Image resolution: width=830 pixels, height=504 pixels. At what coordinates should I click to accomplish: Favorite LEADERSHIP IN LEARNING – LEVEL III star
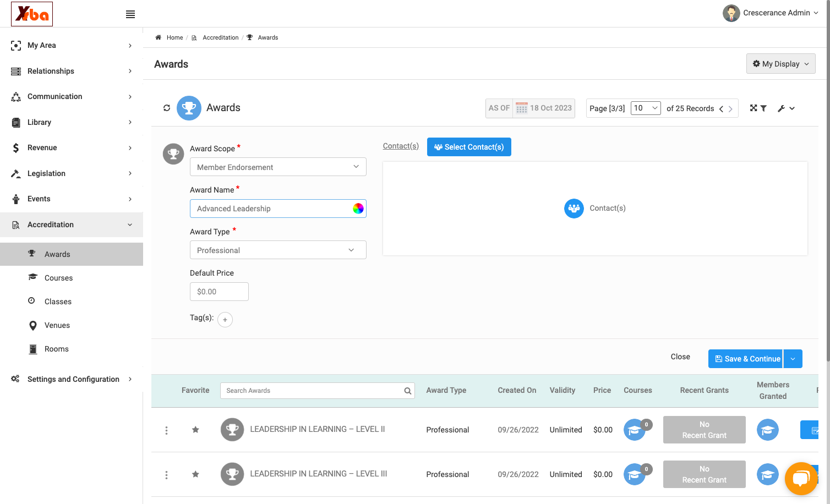[195, 474]
